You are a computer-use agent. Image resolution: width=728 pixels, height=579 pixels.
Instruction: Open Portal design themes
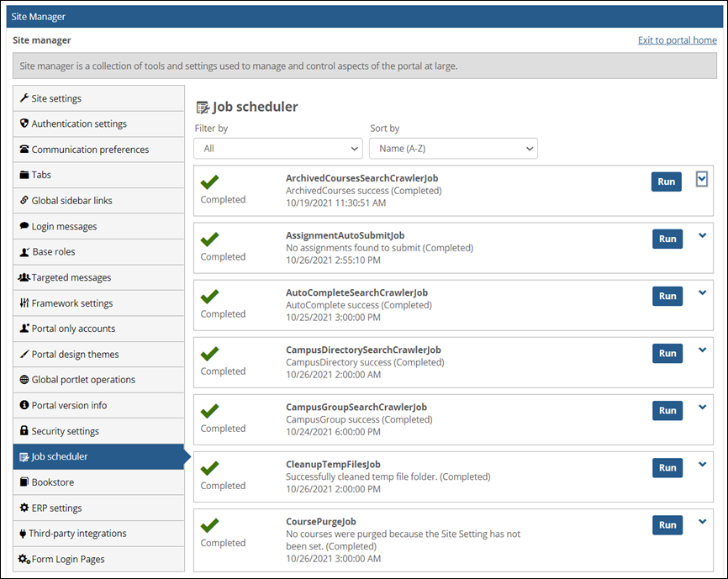[99, 354]
